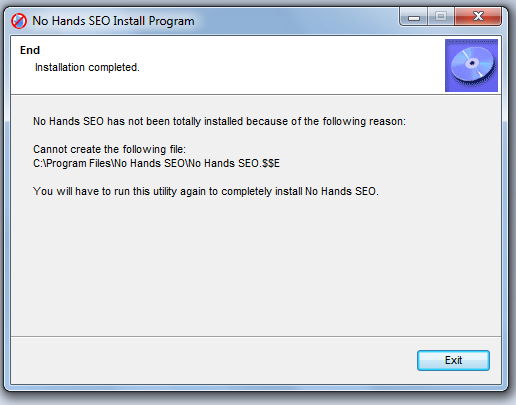This screenshot has width=516, height=405.
Task: Click the bottom button bar left of Exit
Action: pyautogui.click(x=213, y=360)
